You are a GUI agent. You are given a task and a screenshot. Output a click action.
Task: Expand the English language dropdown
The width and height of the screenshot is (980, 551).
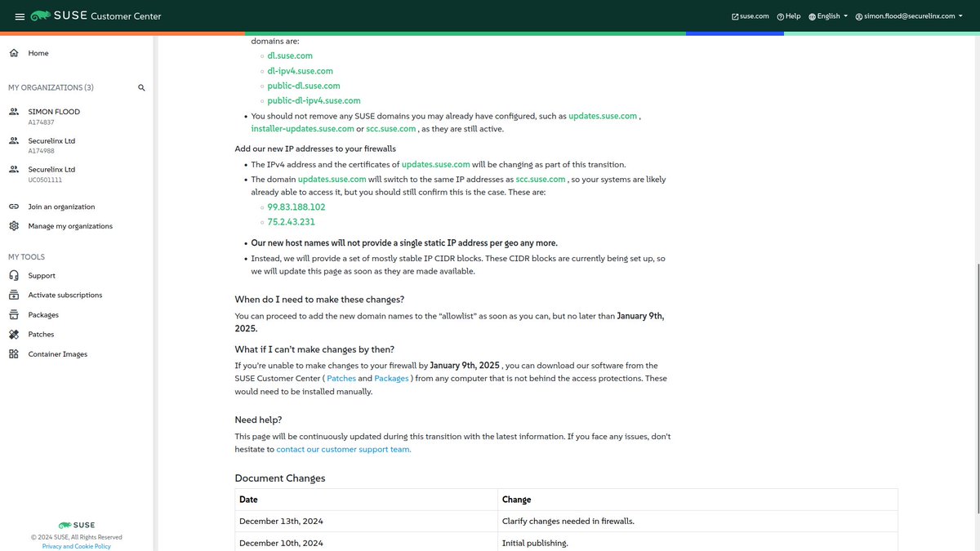click(828, 16)
